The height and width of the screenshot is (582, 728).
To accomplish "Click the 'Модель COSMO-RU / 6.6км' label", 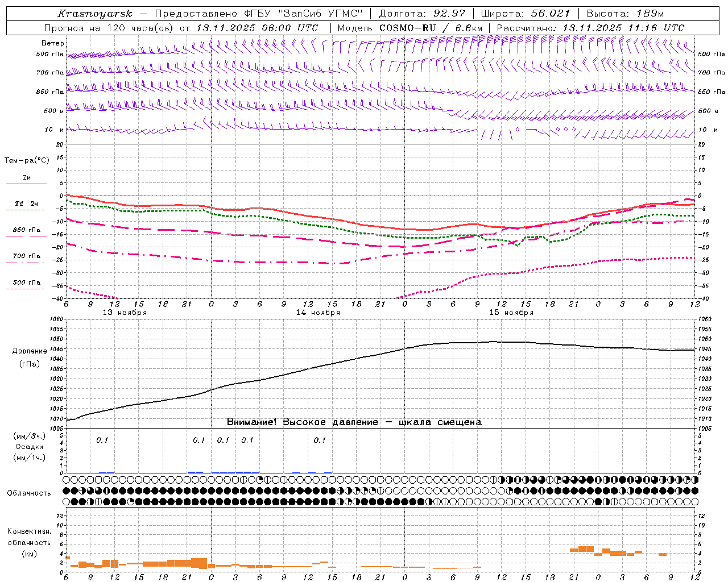I will pyautogui.click(x=410, y=28).
